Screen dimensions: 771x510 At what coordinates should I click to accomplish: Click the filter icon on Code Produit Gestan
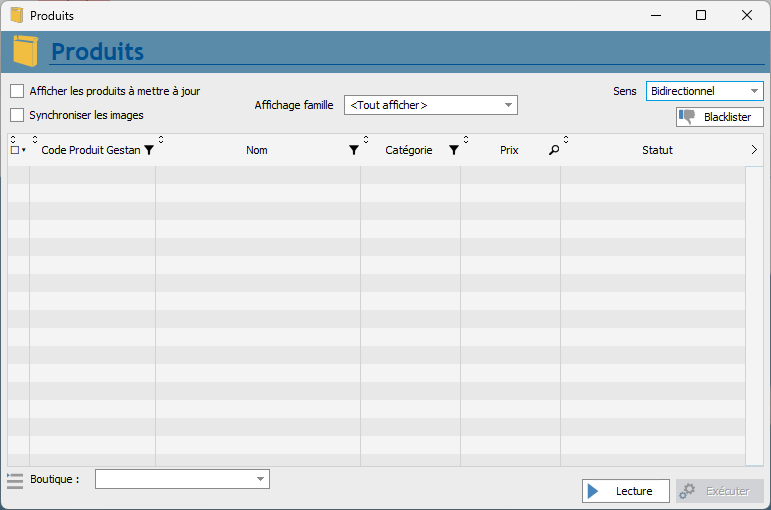(x=149, y=150)
